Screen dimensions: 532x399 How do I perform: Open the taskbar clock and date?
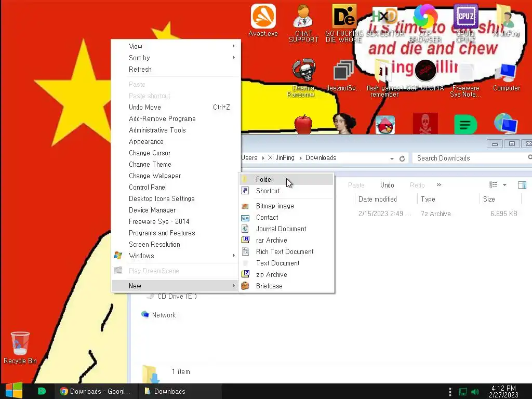pos(503,391)
